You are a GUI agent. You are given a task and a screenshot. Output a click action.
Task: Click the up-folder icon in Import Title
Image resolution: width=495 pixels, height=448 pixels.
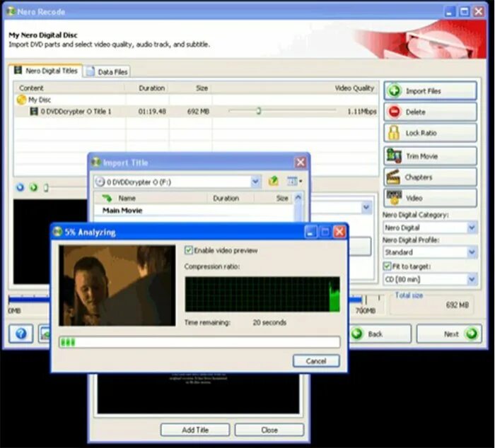pyautogui.click(x=273, y=182)
